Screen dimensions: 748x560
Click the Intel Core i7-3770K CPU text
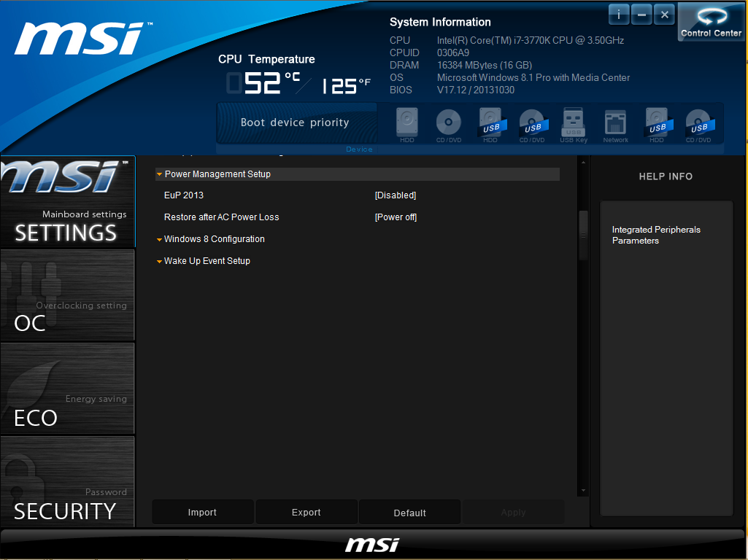tap(531, 40)
